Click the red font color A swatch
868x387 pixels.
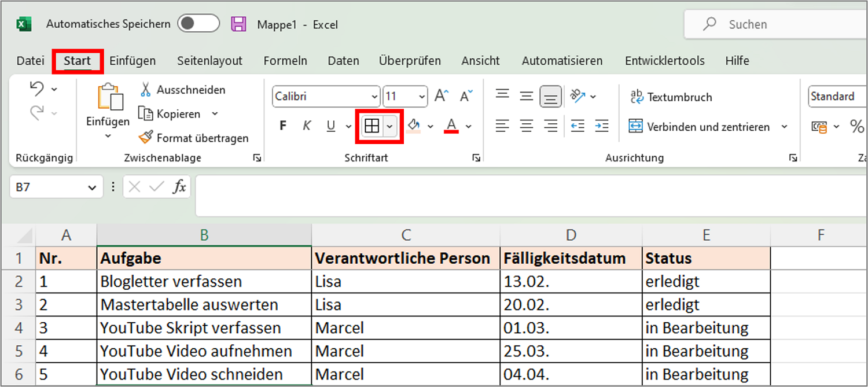(452, 126)
